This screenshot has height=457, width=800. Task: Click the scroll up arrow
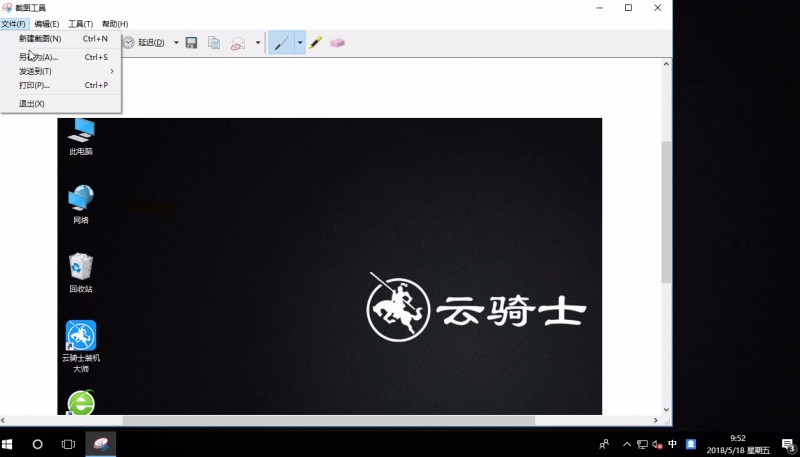coord(666,64)
